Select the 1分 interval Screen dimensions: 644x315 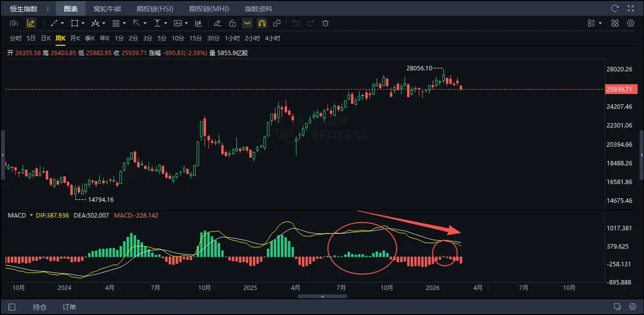point(119,38)
